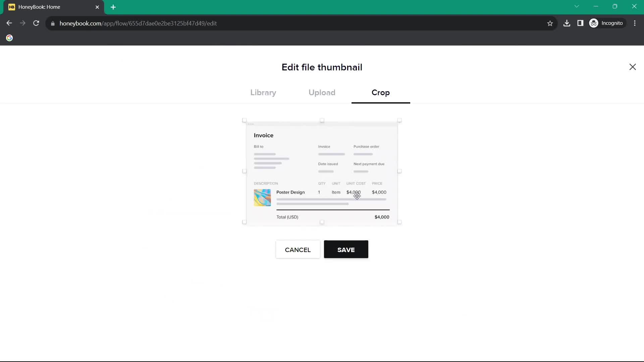Click the bottom-right crop handle
The image size is (644, 362).
tap(399, 222)
